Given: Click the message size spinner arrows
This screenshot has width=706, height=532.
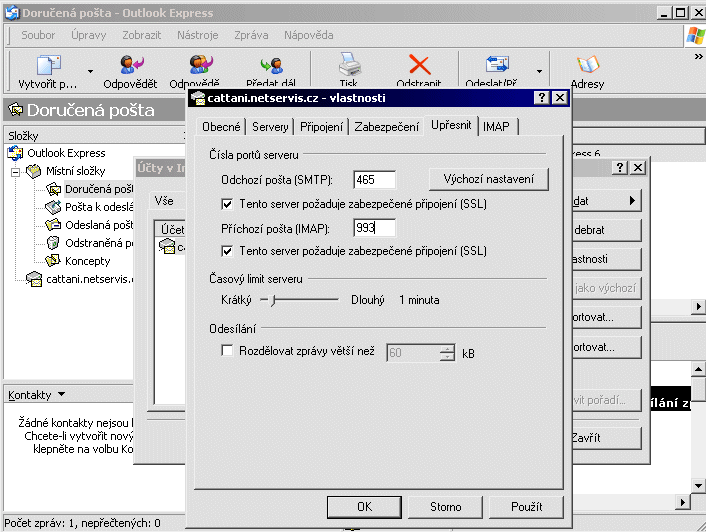Looking at the screenshot, I should click(x=447, y=353).
